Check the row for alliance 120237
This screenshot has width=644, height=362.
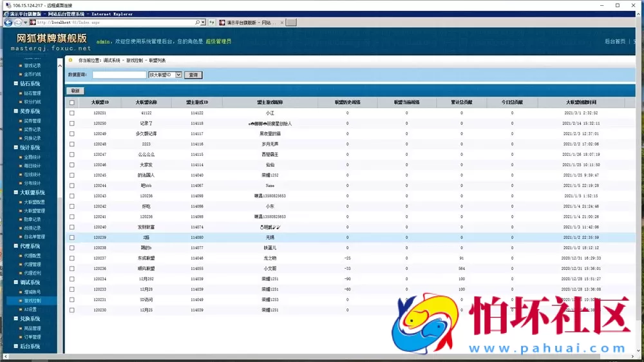click(72, 258)
